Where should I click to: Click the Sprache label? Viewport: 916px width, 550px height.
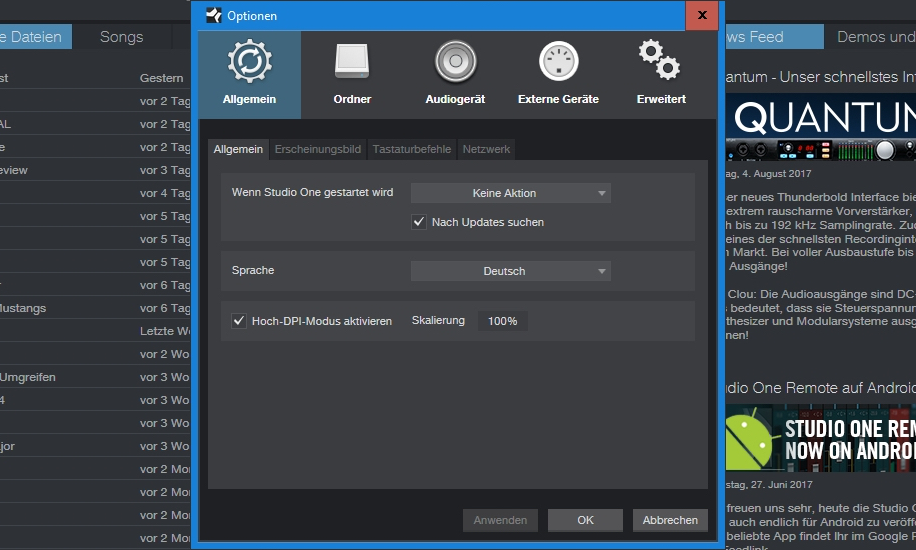click(x=253, y=270)
